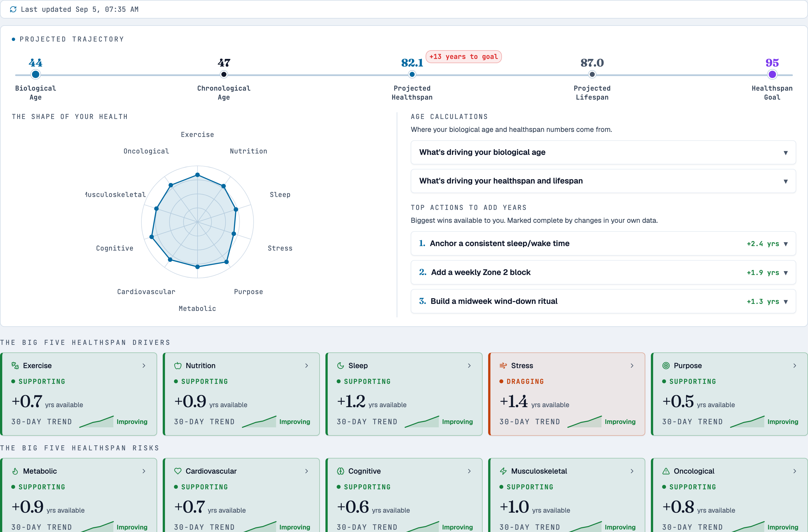The image size is (808, 532).
Task: Click the Biological Age marker on trajectory
Action: point(35,74)
